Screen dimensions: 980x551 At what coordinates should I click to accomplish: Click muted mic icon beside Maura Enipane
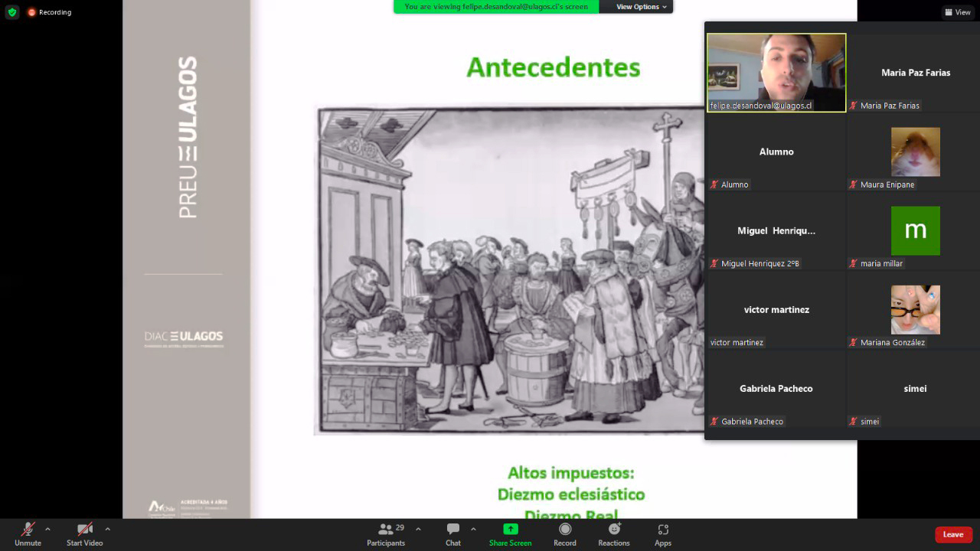pyautogui.click(x=854, y=184)
